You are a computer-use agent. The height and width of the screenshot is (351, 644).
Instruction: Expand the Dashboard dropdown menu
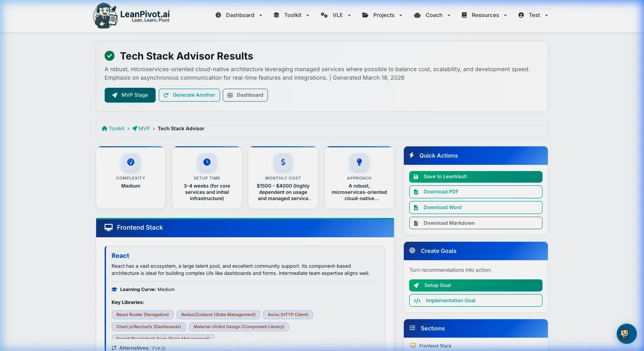pos(239,15)
